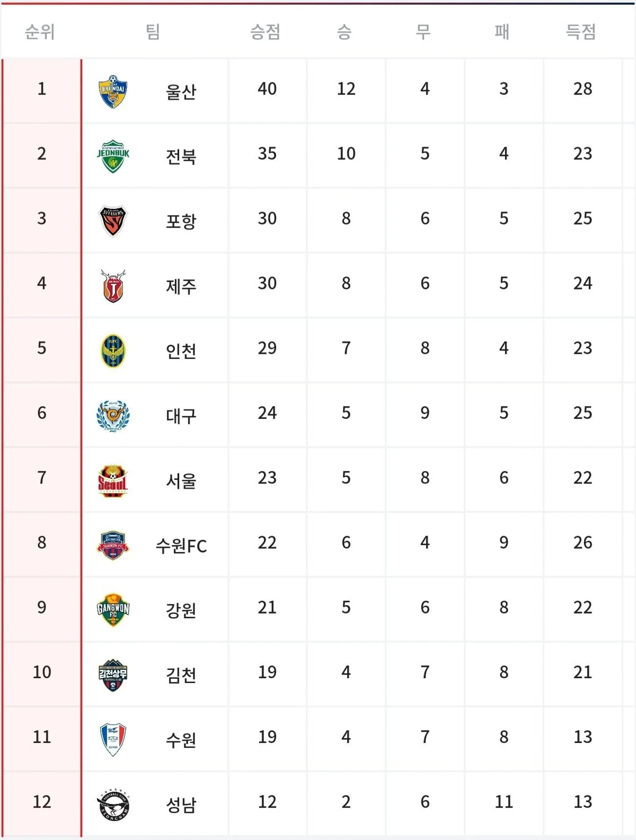Click the Ulsan Hyundai team crest
Image resolution: width=636 pixels, height=840 pixels.
coord(113,91)
